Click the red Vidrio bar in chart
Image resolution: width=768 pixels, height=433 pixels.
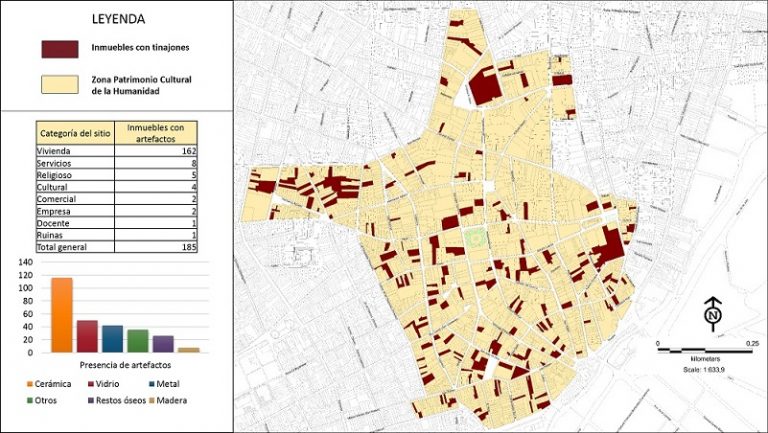pyautogui.click(x=87, y=336)
